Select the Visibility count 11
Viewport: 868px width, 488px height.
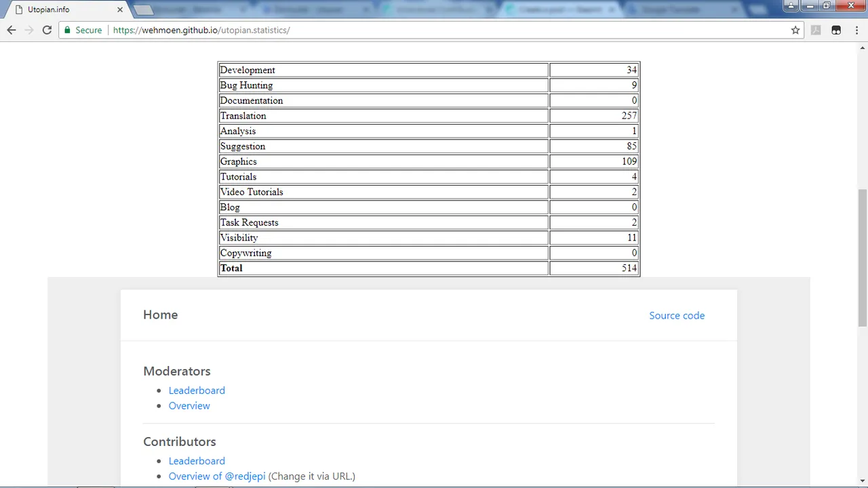pyautogui.click(x=632, y=238)
